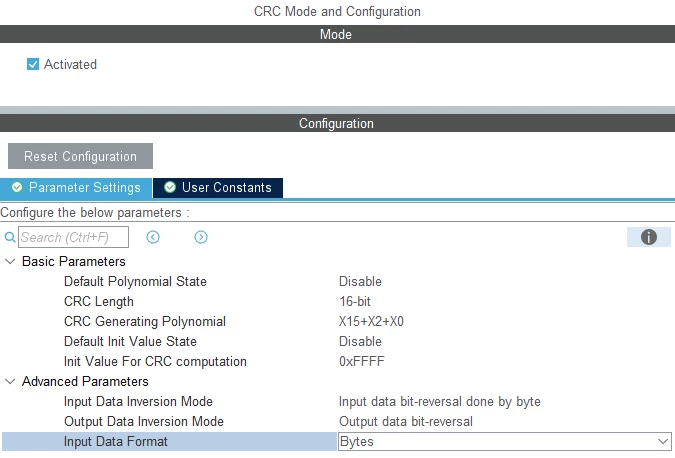Uncheck the Activated checkbox
The width and height of the screenshot is (675, 458).
(x=33, y=64)
